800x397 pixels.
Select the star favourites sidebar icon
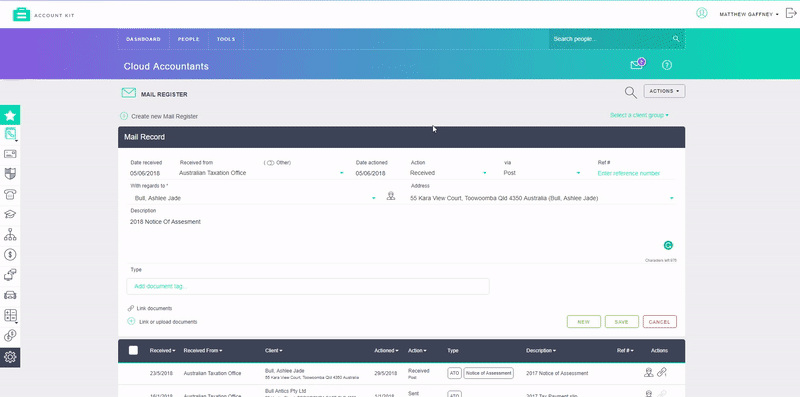pyautogui.click(x=10, y=116)
